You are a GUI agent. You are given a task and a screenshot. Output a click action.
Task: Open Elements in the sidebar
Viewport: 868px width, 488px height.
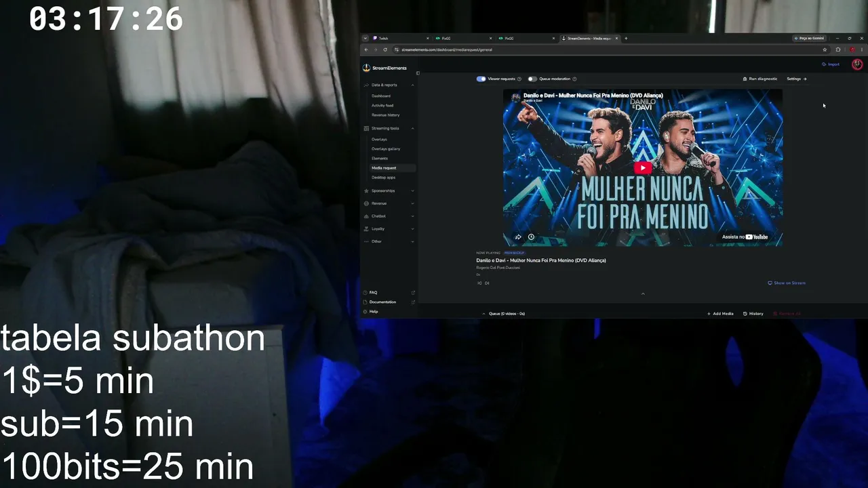[x=380, y=159]
